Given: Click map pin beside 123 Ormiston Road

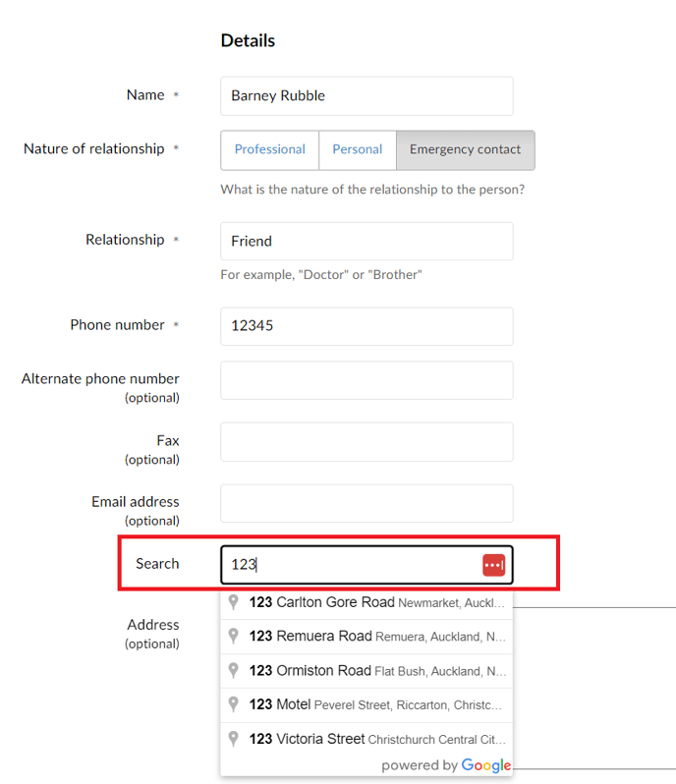Looking at the screenshot, I should (x=233, y=670).
